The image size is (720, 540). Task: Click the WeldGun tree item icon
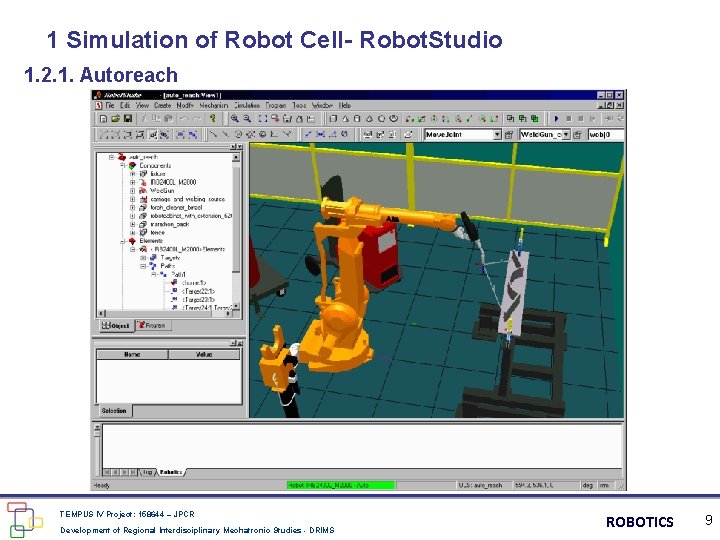point(143,191)
